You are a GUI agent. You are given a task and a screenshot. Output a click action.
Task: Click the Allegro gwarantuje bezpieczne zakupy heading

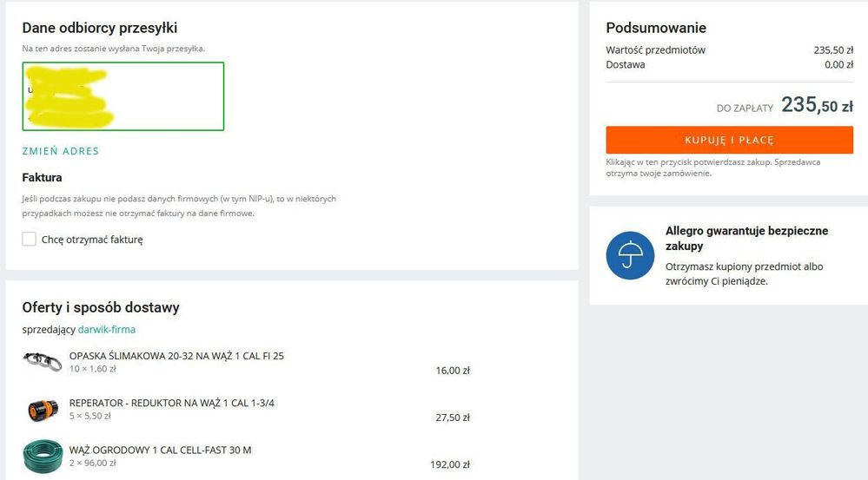tap(746, 239)
